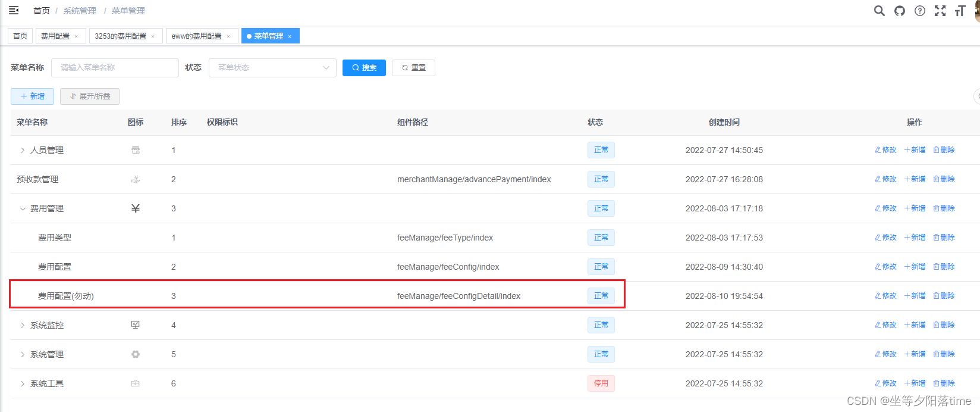Add submenu under 人员管理 with 新增
The height and width of the screenshot is (412, 980).
pyautogui.click(x=915, y=150)
